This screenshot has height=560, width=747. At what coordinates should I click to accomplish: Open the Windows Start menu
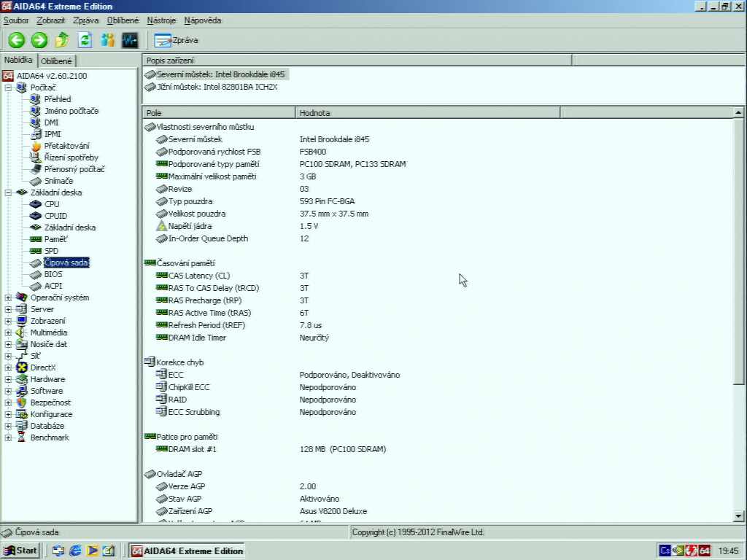20,551
